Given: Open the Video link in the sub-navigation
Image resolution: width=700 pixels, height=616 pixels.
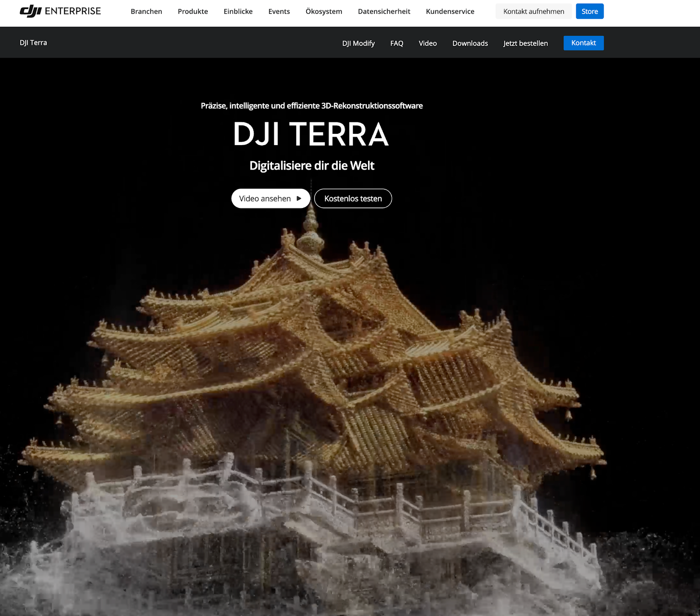Looking at the screenshot, I should pos(428,43).
